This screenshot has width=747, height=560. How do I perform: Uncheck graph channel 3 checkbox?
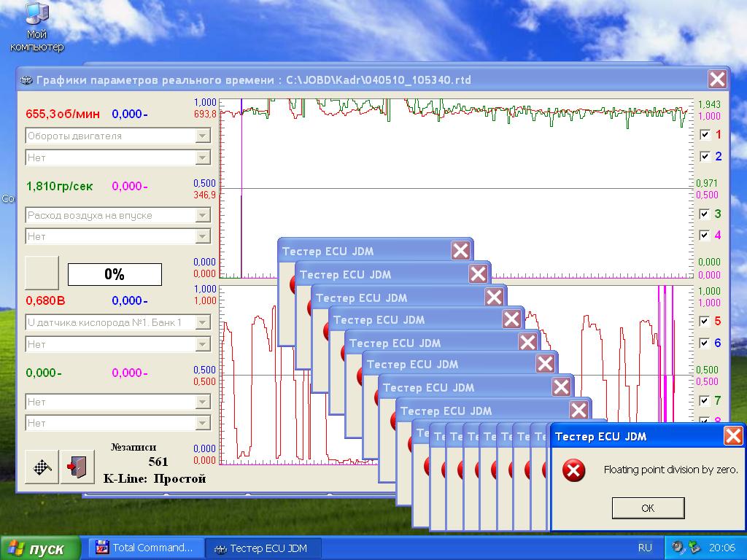click(705, 214)
